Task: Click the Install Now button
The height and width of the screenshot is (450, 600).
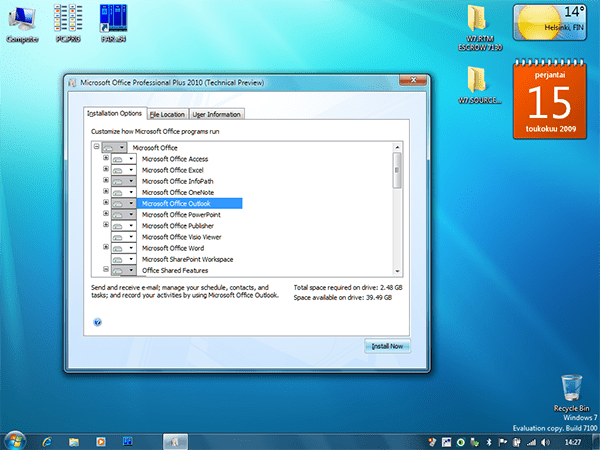Action: 387,346
